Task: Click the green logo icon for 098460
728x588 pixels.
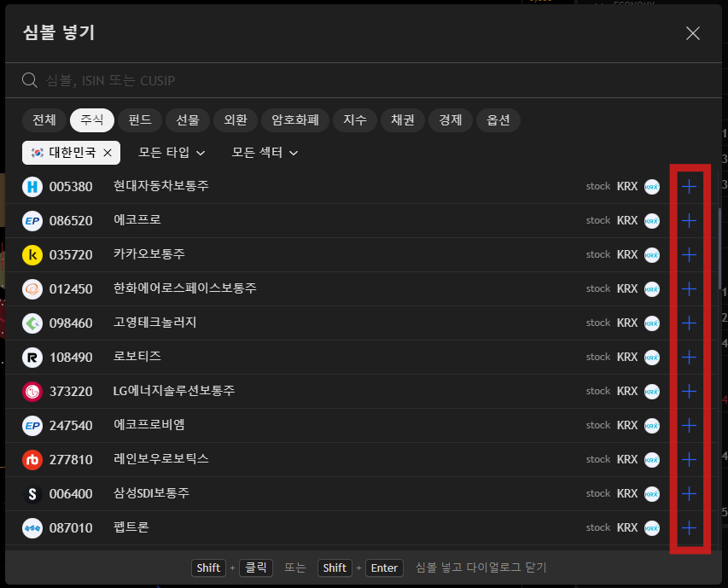Action: (x=32, y=323)
